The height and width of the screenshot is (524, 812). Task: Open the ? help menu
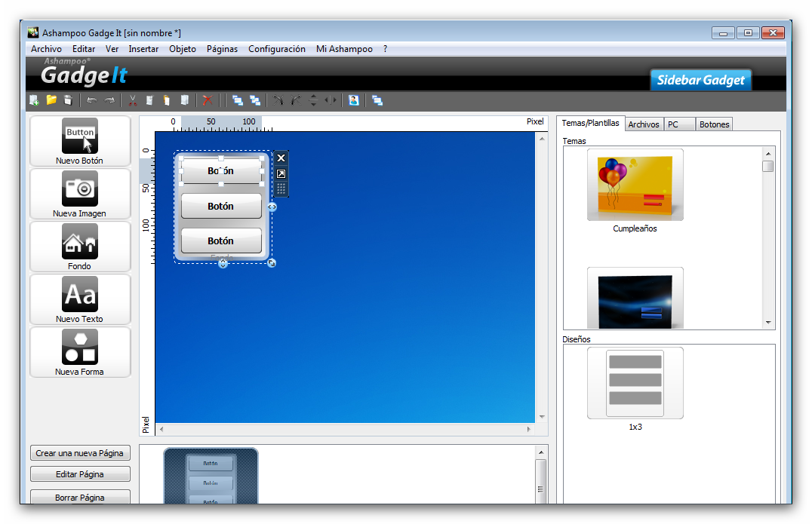click(x=386, y=48)
